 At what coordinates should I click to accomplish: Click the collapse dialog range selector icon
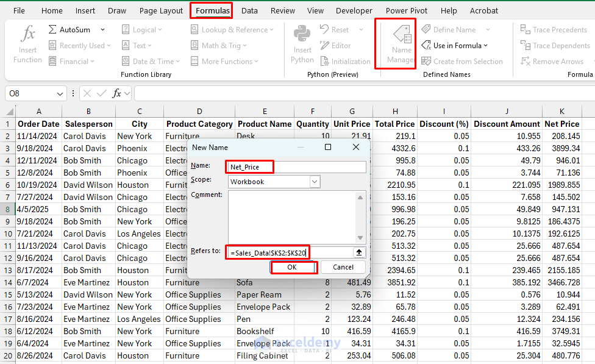[x=359, y=252]
